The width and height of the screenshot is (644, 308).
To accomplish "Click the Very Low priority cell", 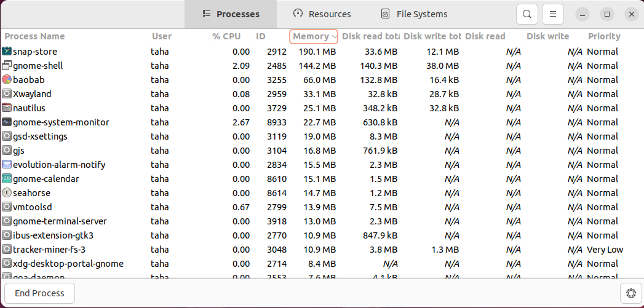I will 605,250.
